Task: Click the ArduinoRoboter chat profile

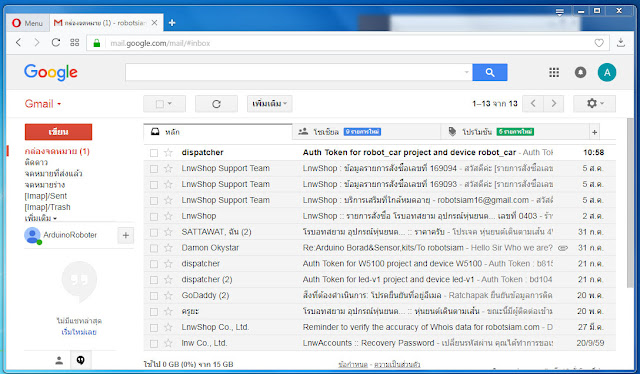Action: pos(61,235)
